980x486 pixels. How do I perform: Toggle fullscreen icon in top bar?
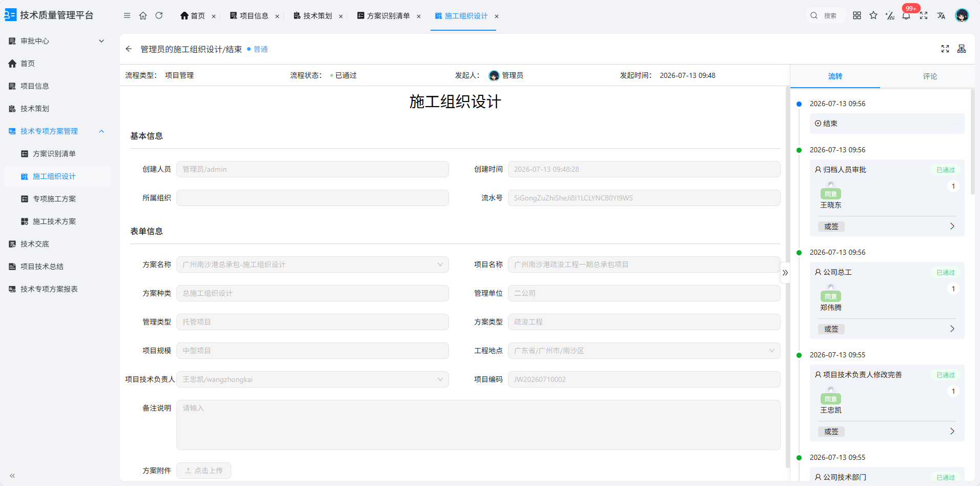point(924,15)
